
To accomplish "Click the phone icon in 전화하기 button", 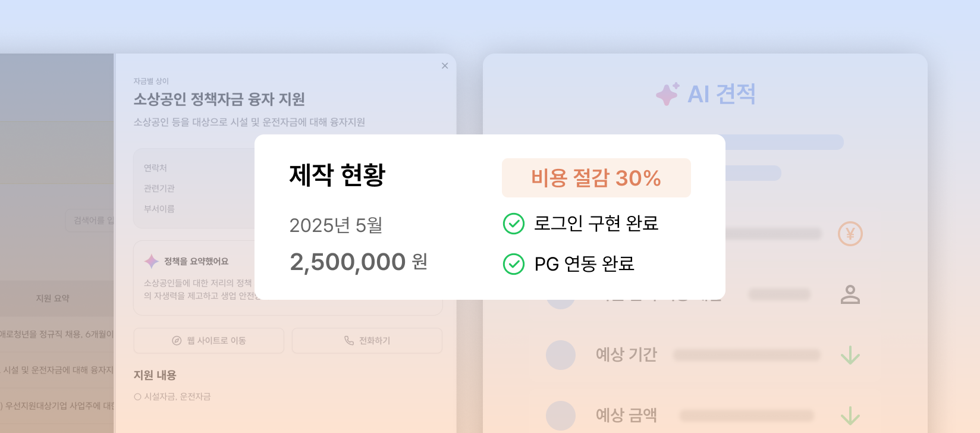I will pyautogui.click(x=349, y=340).
